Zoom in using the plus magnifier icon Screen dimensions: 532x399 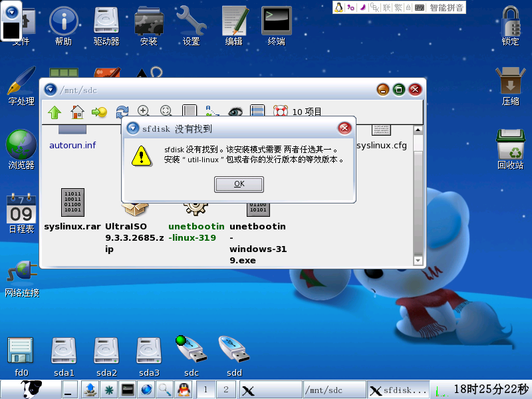tap(144, 110)
